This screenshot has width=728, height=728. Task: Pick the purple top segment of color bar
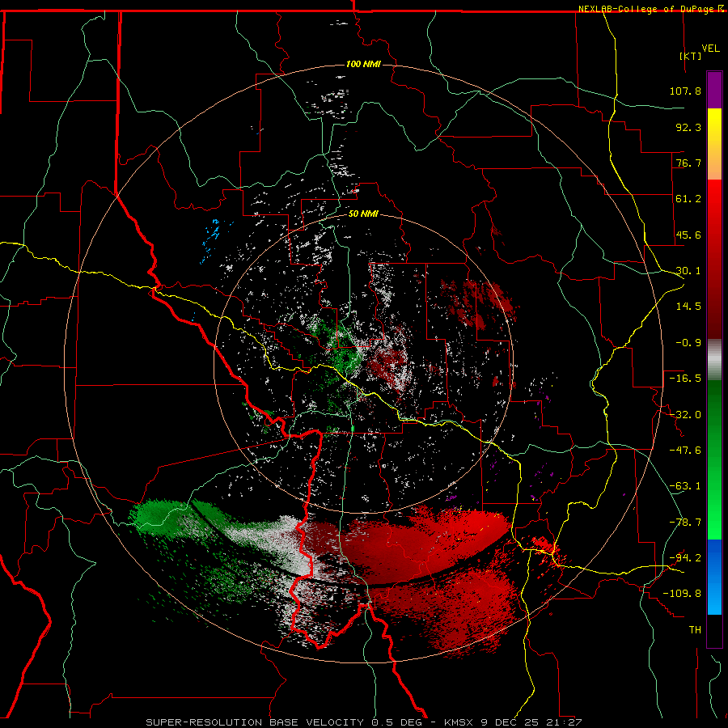[714, 91]
